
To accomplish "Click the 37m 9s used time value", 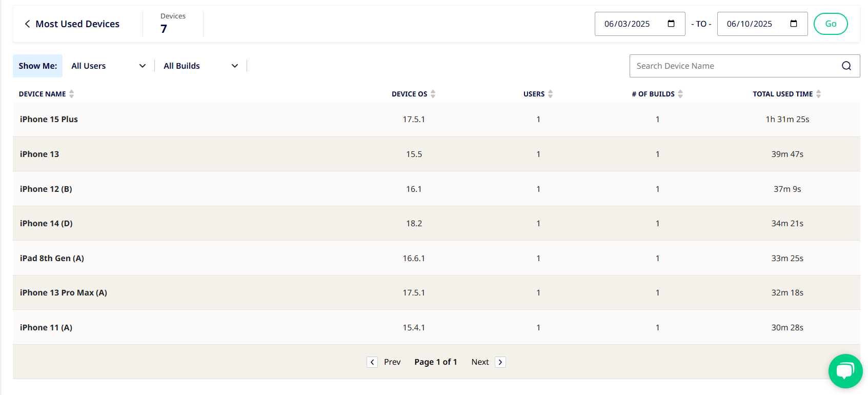I will [x=788, y=189].
